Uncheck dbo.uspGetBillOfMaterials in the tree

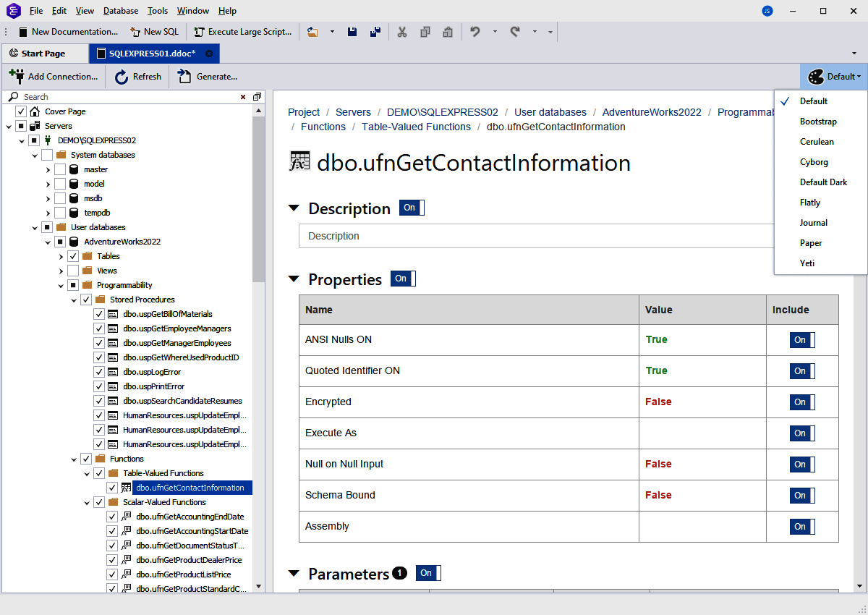tap(98, 314)
